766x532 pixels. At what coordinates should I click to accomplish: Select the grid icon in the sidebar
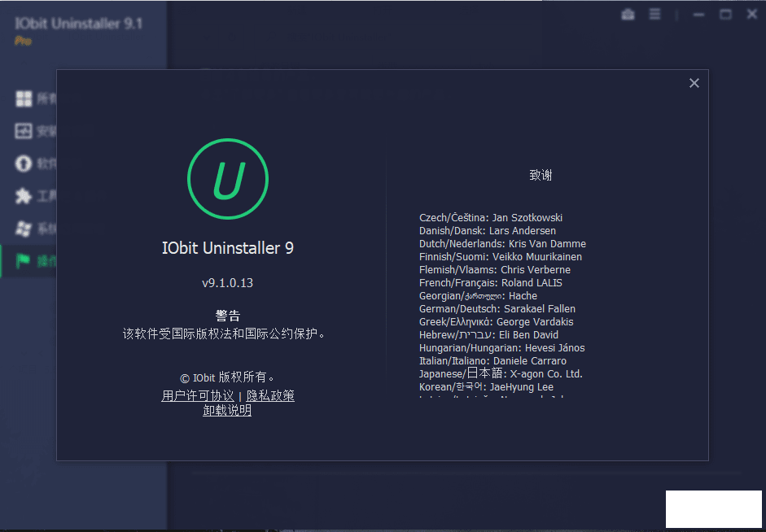[x=24, y=98]
